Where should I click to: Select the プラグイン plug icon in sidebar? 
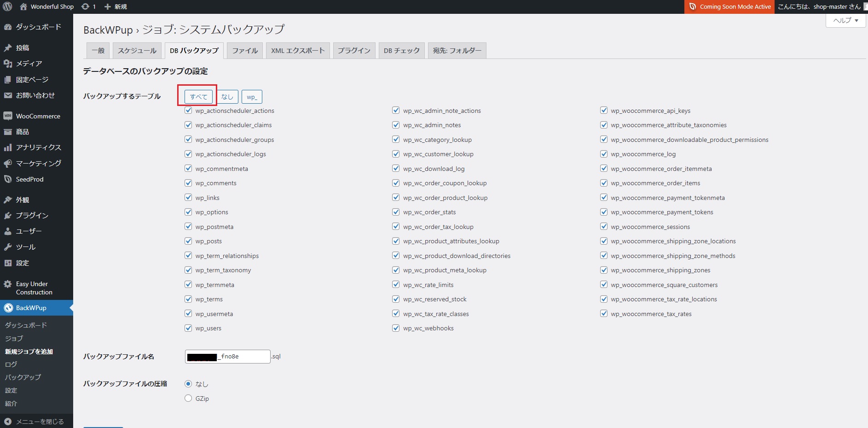(8, 216)
